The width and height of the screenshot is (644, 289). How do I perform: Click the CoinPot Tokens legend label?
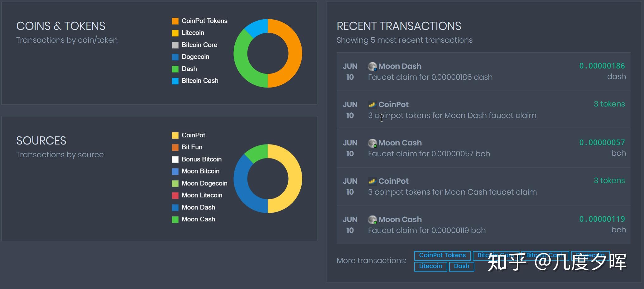click(x=204, y=21)
